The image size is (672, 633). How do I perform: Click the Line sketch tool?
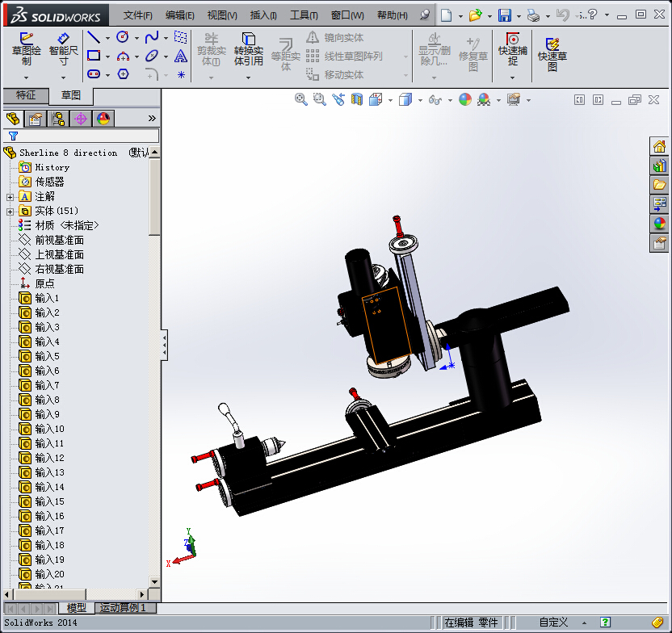click(x=94, y=37)
